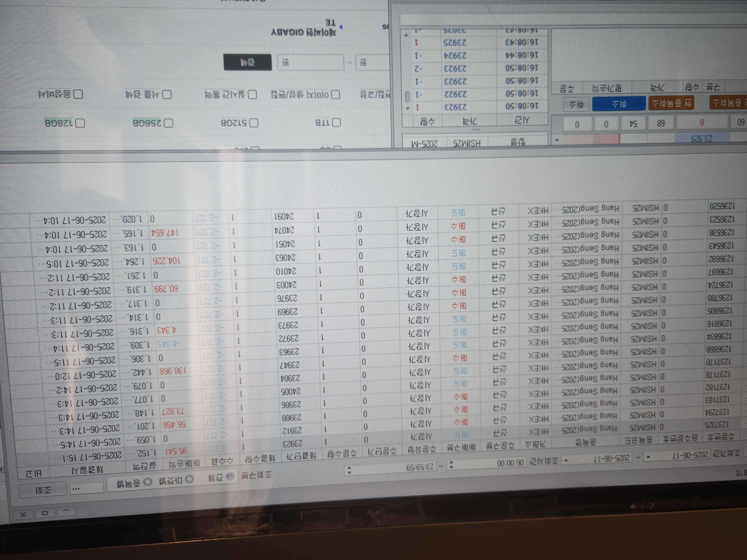Click the gray 취소 button in the order panel

click(576, 104)
